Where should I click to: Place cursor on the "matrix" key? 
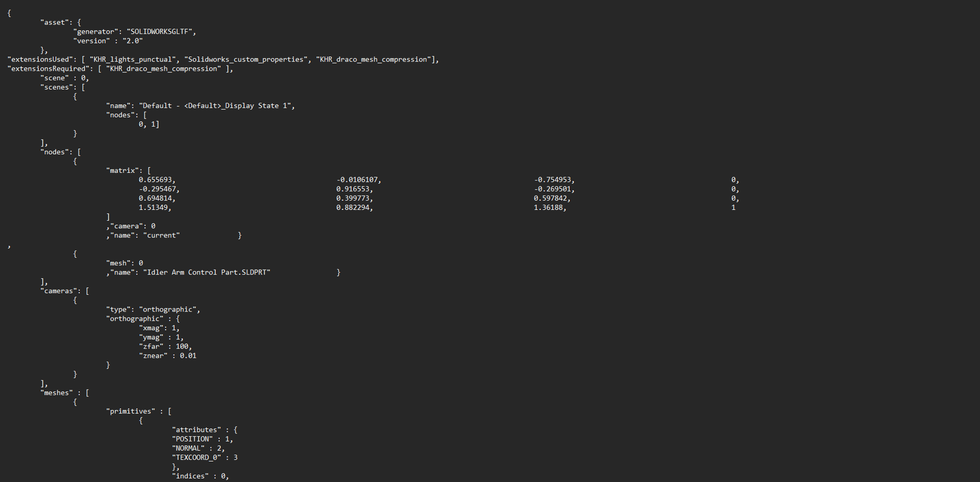click(x=123, y=171)
